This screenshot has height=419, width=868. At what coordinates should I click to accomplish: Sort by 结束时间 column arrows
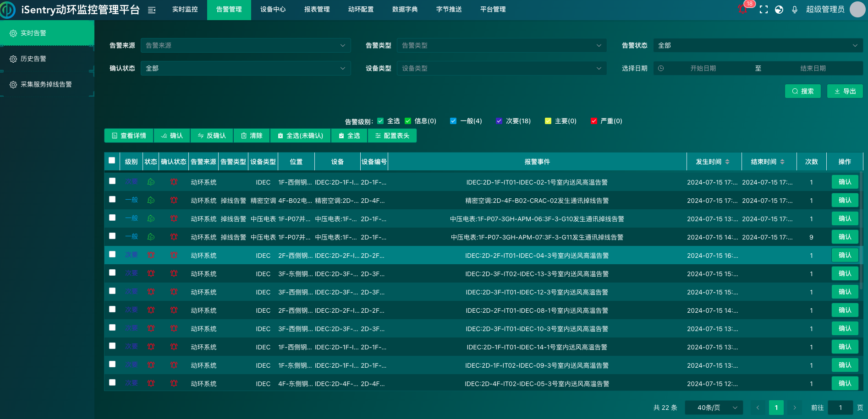(782, 162)
